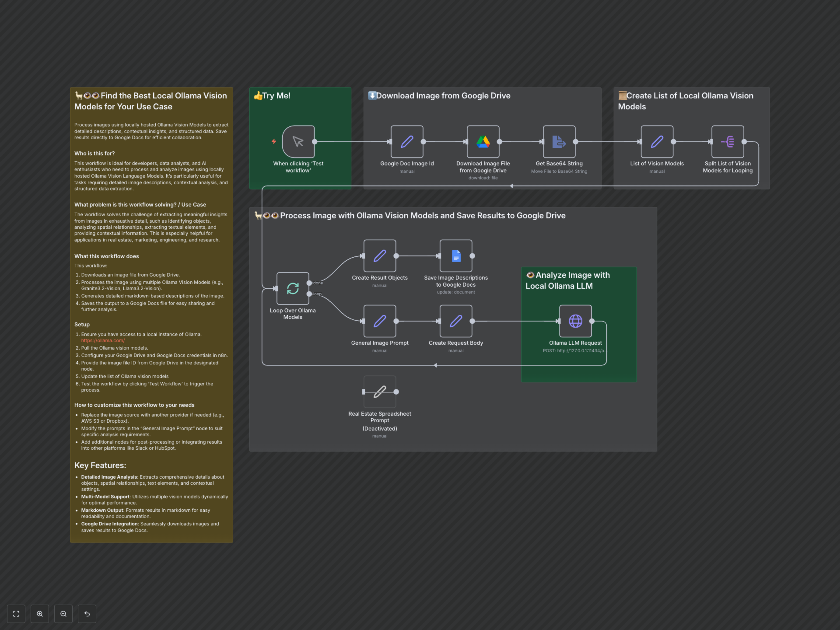840x630 pixels.
Task: Open the ollama.com link in setup notes
Action: 103,341
